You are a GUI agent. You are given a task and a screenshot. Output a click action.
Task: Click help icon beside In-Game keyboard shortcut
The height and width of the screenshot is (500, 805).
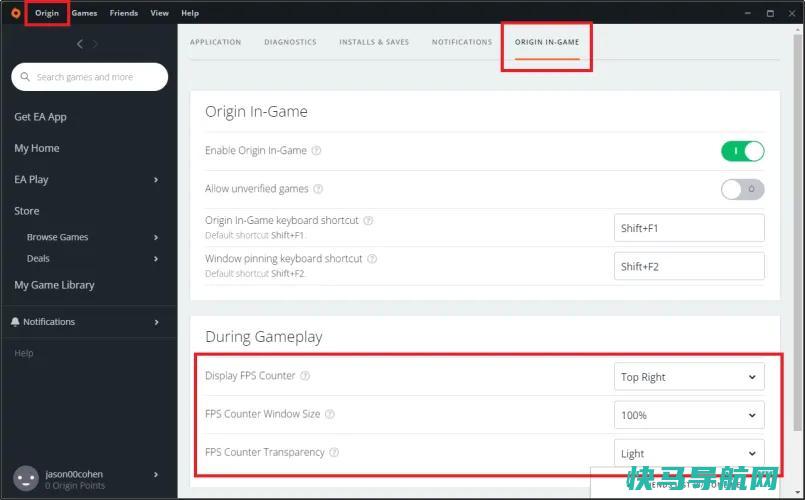[x=368, y=221]
